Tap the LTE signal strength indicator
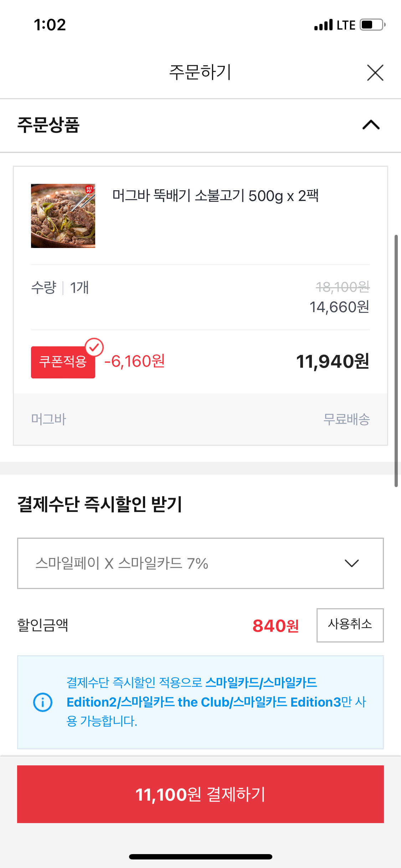The width and height of the screenshot is (401, 868). coord(323,25)
